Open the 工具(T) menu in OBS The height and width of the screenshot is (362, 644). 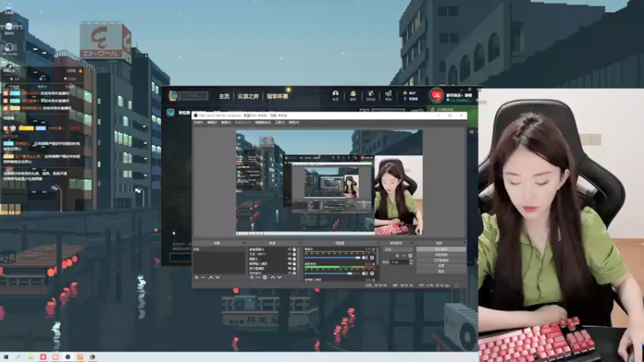(280, 122)
